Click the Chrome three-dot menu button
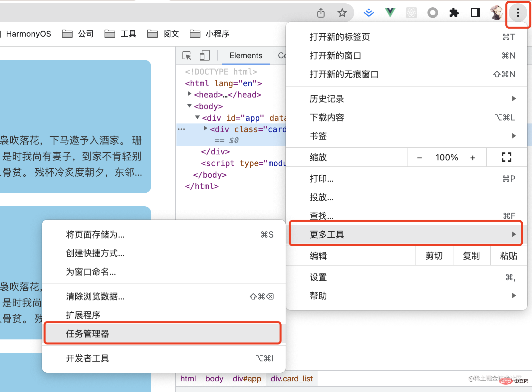Viewport: 532px width, 392px height. pyautogui.click(x=518, y=13)
